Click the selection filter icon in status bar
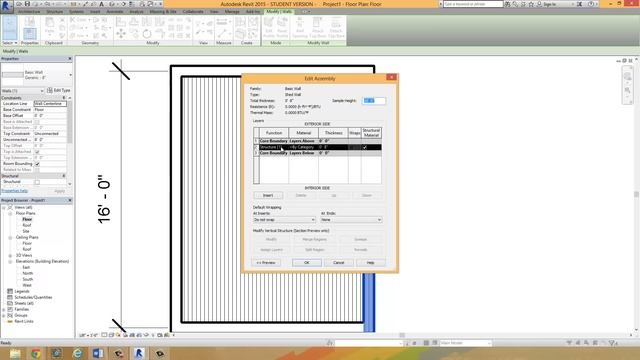640x360 pixels. [x=612, y=343]
